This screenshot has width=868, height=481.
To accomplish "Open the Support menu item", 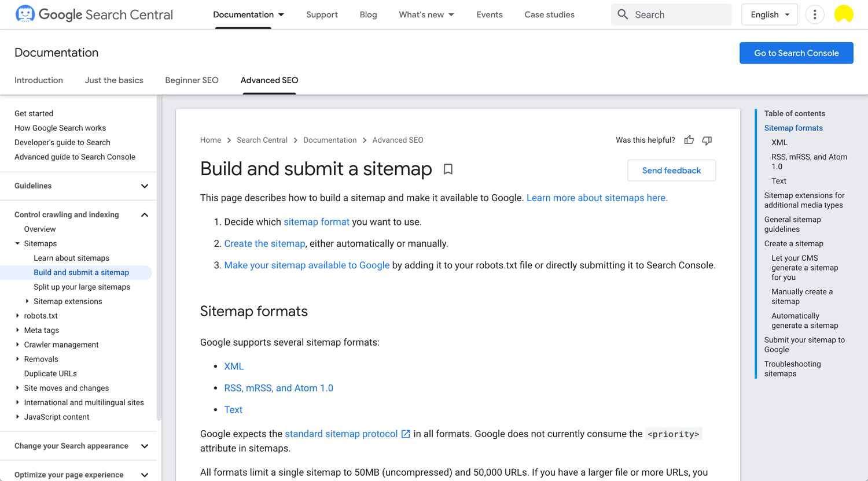I will tap(322, 14).
